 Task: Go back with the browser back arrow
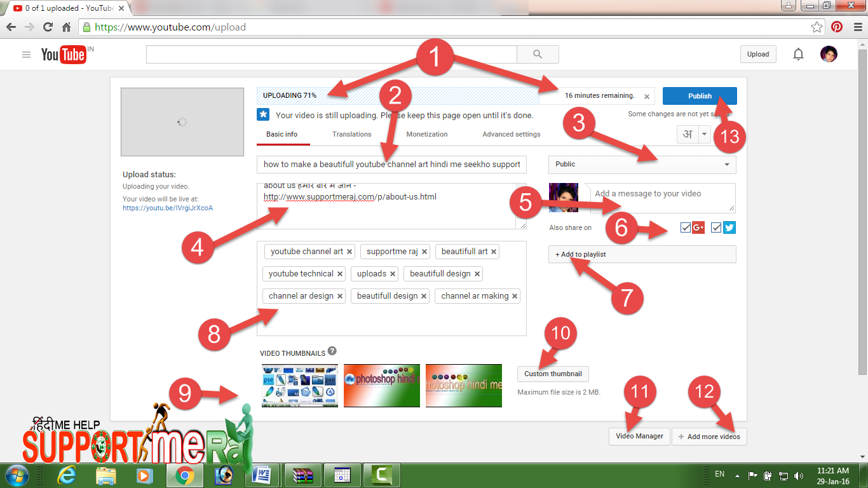click(11, 27)
